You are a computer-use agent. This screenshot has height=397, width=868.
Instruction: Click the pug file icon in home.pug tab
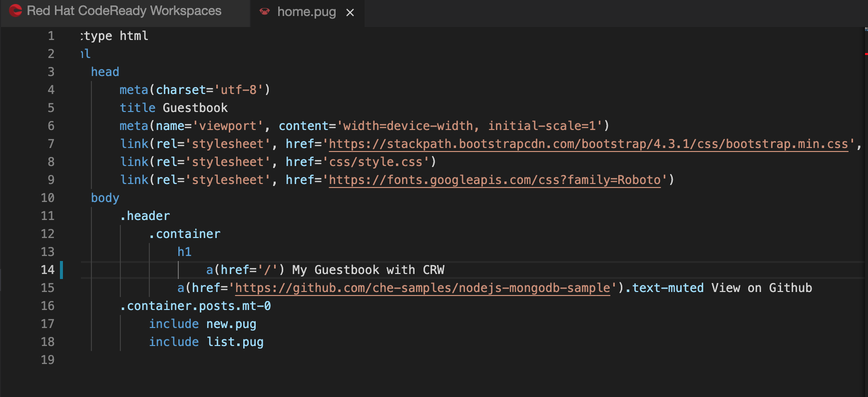tap(265, 11)
